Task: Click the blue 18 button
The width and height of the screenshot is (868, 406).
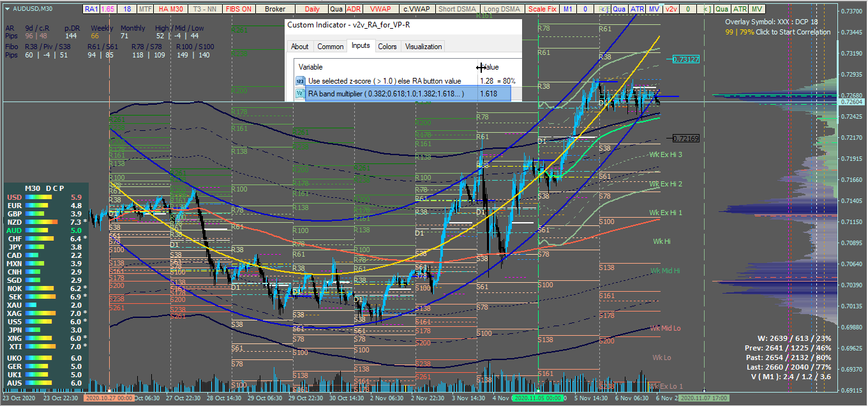Action: click(127, 10)
